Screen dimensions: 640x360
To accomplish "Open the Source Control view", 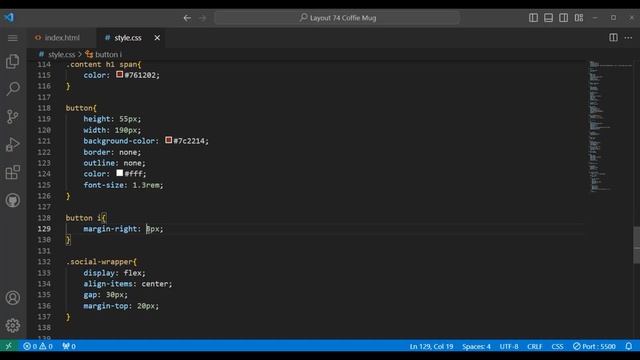I will coord(13,117).
